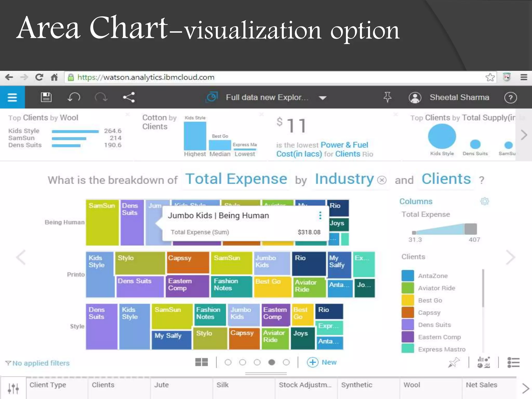Select SamSun tile in Being Human row
The width and height of the screenshot is (532, 399).
(x=102, y=223)
